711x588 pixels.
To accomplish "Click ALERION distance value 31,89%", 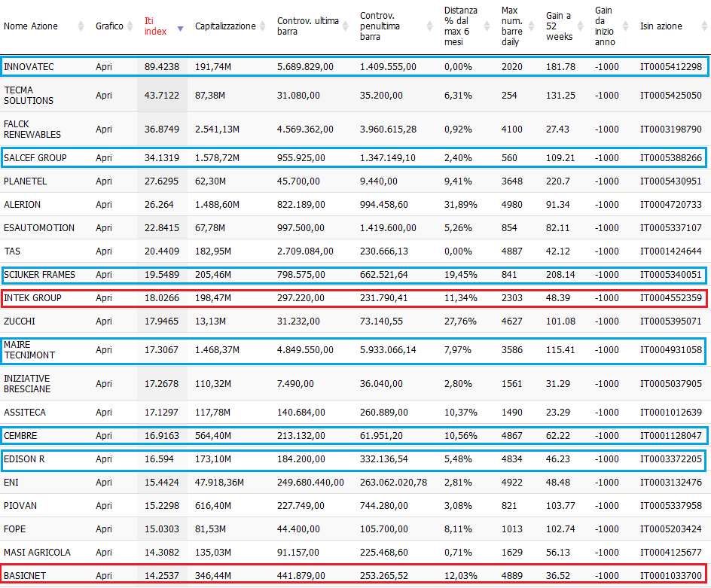I will [461, 205].
